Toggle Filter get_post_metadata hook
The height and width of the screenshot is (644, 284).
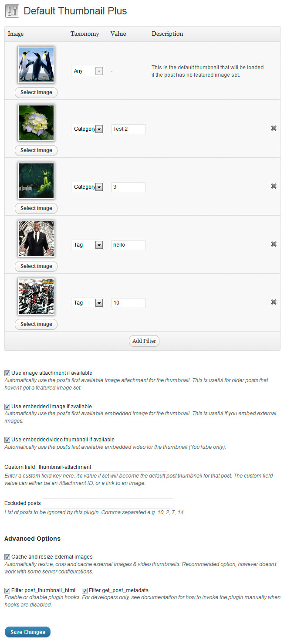pos(85,590)
